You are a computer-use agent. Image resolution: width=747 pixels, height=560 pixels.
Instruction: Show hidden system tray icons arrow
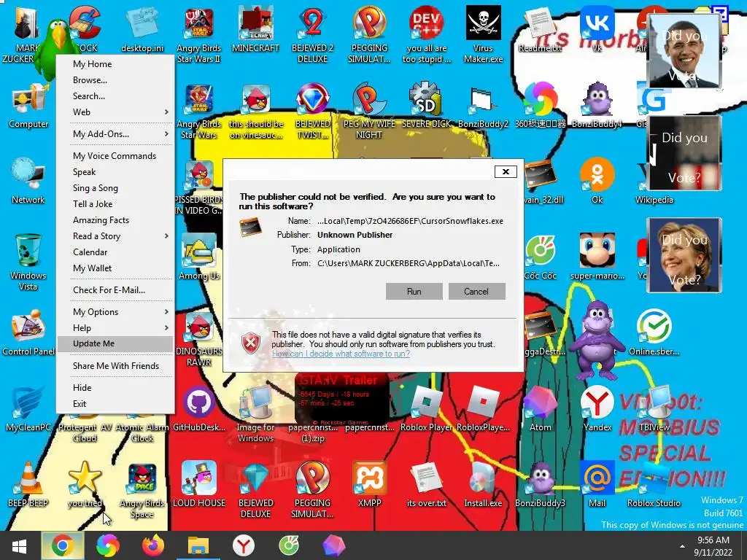tap(682, 546)
